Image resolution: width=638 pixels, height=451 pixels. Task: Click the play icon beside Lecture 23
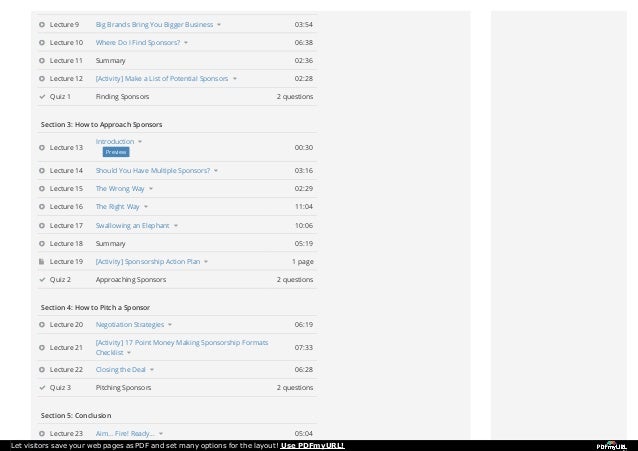coord(42,434)
